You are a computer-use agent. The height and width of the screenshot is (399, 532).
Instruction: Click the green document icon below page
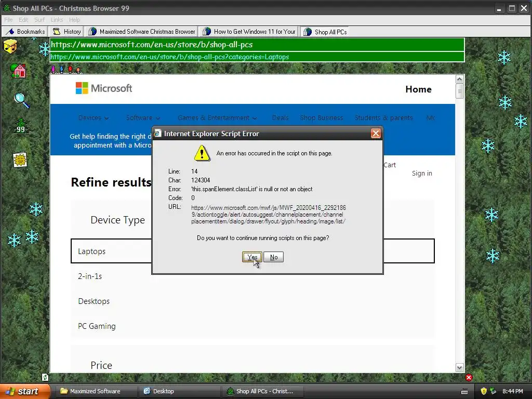click(x=45, y=377)
